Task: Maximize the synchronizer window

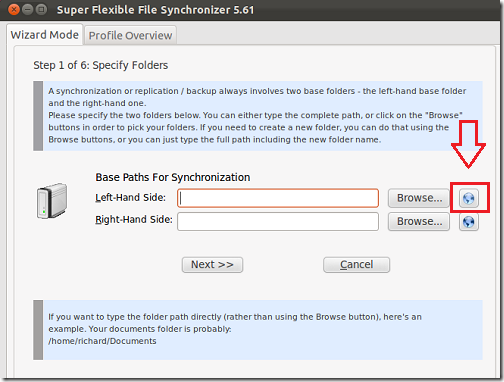Action: click(x=41, y=9)
